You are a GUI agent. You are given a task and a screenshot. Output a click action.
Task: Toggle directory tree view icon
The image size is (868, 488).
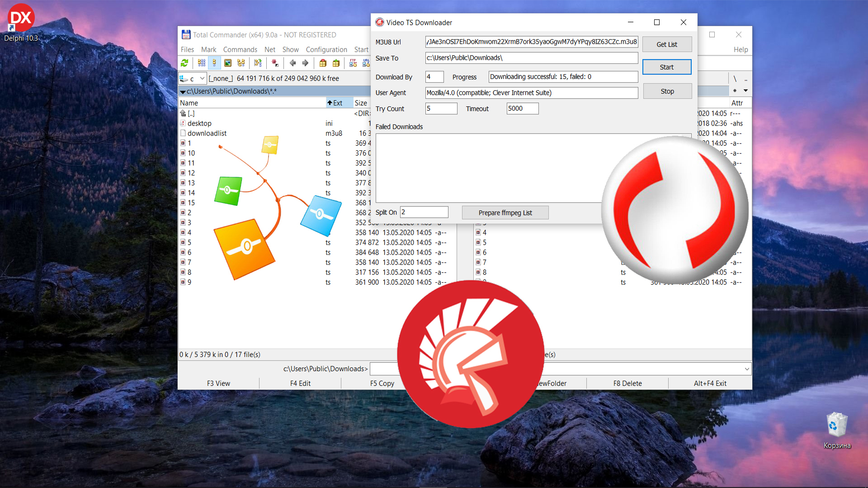click(x=241, y=63)
